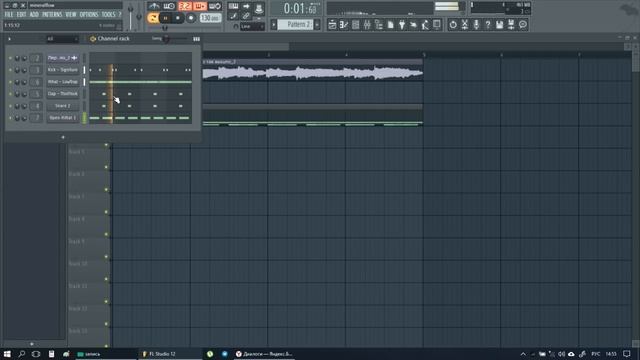Open the Channel rack menu arrow
Screen dimensions: 640x360
pyautogui.click(x=9, y=39)
